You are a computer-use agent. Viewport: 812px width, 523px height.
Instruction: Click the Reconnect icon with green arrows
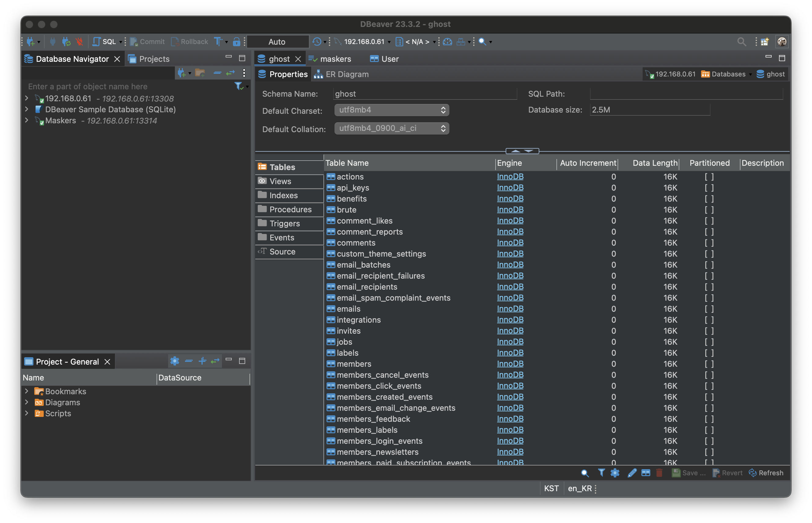pos(66,42)
